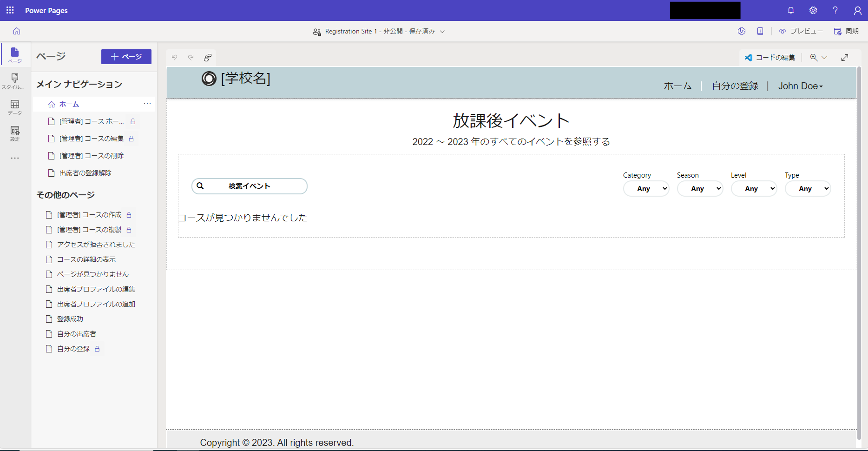The height and width of the screenshot is (451, 868).
Task: Open the site info panel icon
Action: click(760, 31)
